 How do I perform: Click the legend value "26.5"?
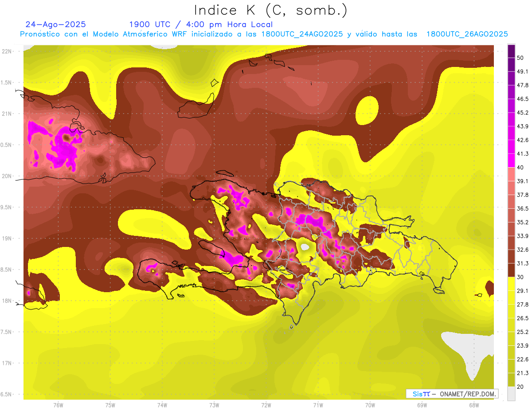click(523, 318)
